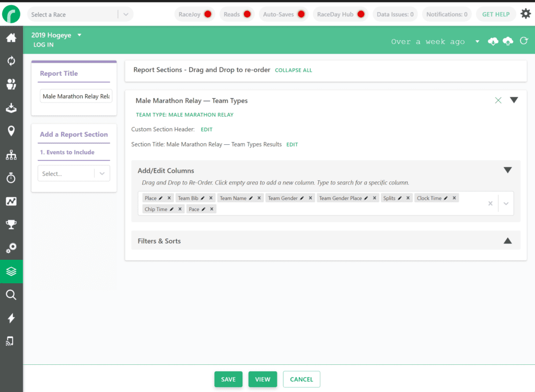Open the Reads status indicator
The image size is (535, 392).
(x=237, y=14)
